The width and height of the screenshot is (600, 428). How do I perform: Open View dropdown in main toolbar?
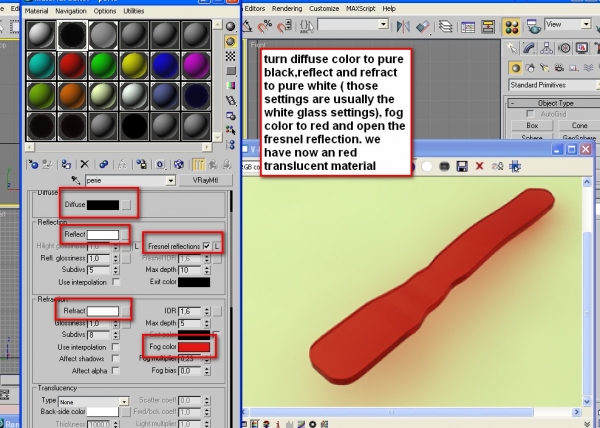tap(586, 24)
